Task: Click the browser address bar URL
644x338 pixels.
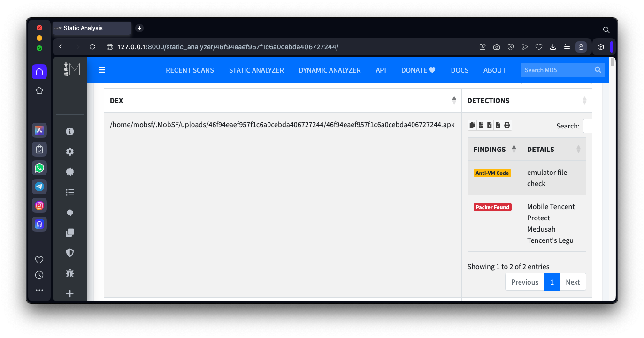Action: [x=228, y=47]
